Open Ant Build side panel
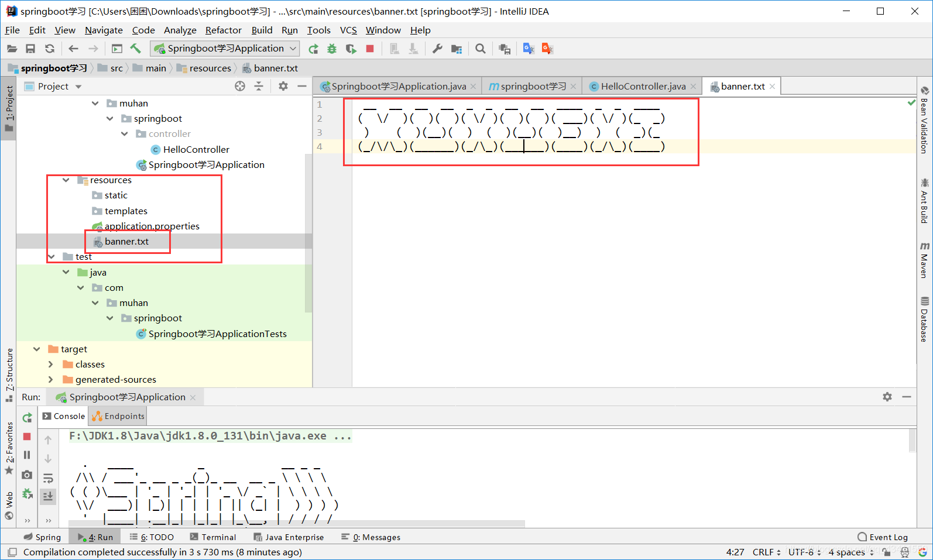The width and height of the screenshot is (933, 560). pyautogui.click(x=925, y=201)
